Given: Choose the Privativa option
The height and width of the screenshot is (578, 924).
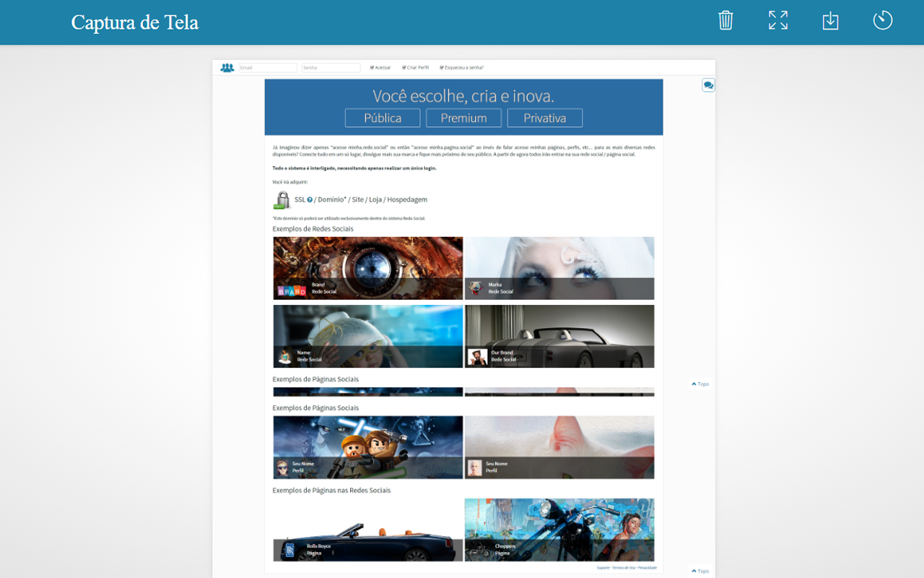Looking at the screenshot, I should click(544, 118).
